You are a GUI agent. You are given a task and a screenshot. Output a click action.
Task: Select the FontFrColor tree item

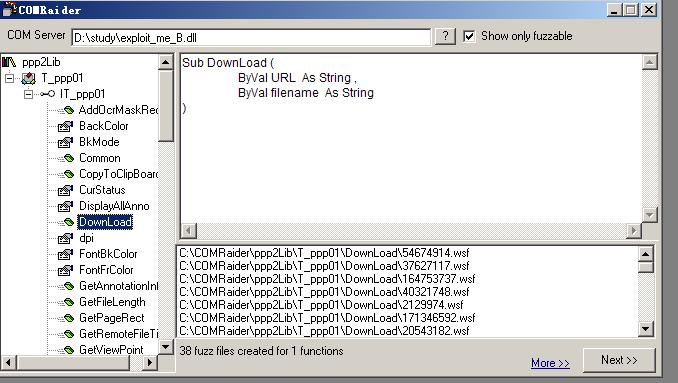[x=106, y=270]
